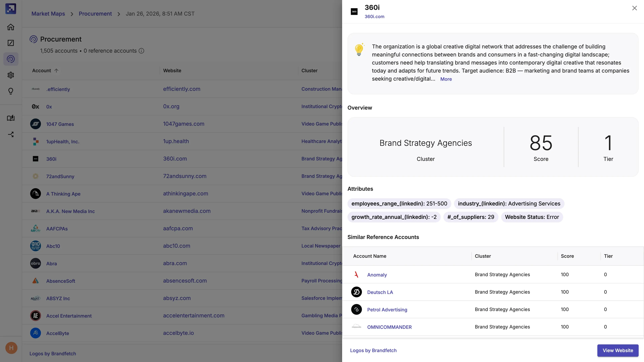Screen dimensions: 644x362
Task: Open the Home page from the sidebar
Action: click(11, 27)
